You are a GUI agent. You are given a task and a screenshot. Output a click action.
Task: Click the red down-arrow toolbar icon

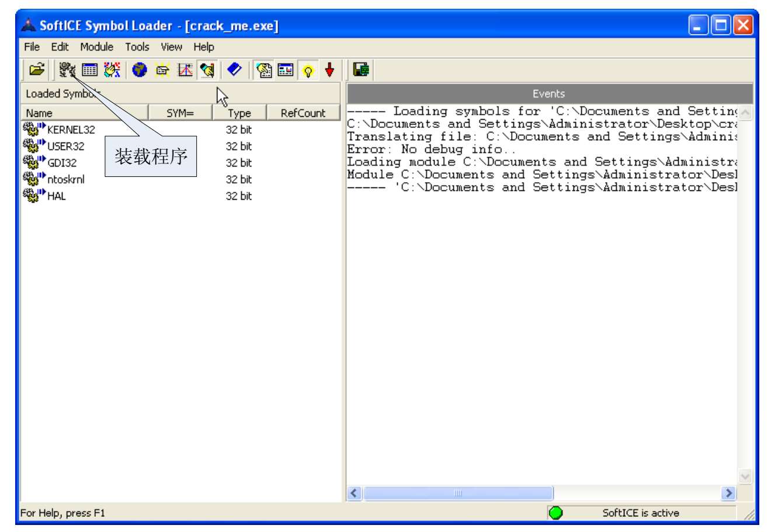click(329, 70)
